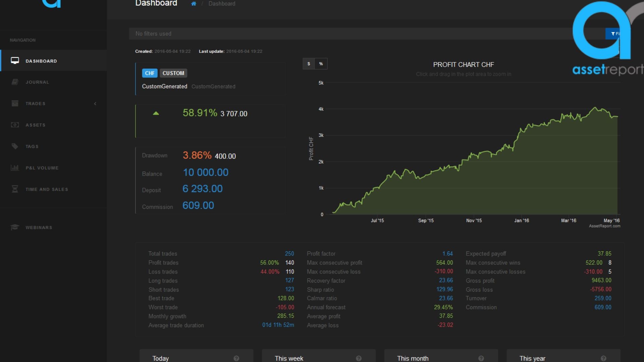The height and width of the screenshot is (362, 644).
Task: Open help icon on This month panel
Action: 481,358
